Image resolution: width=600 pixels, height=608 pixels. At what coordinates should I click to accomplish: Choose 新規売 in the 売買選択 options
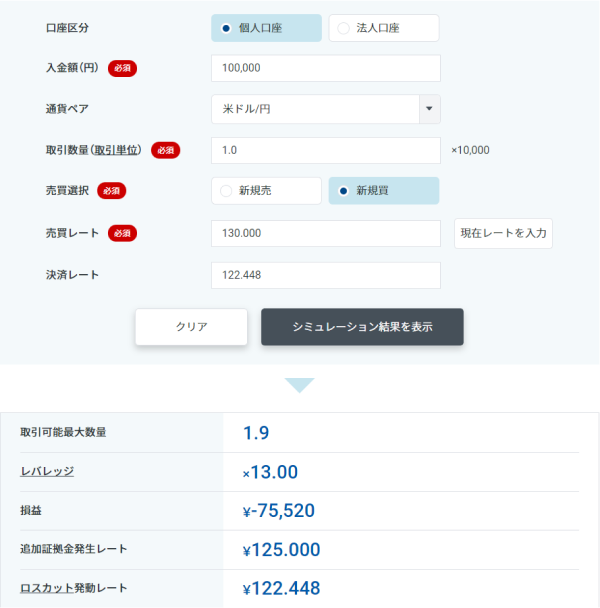click(266, 191)
